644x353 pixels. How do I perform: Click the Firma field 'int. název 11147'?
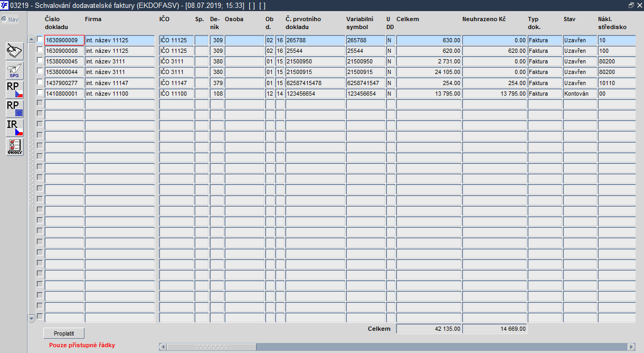[120, 83]
